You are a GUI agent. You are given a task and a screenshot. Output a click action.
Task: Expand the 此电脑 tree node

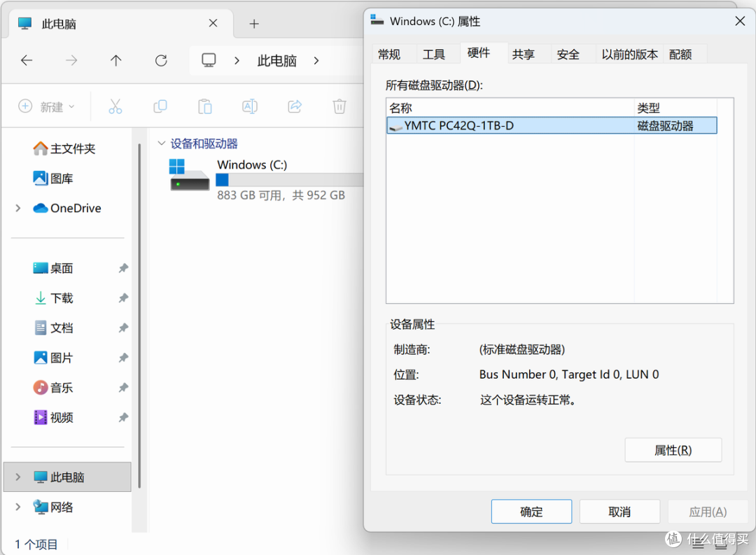[18, 477]
